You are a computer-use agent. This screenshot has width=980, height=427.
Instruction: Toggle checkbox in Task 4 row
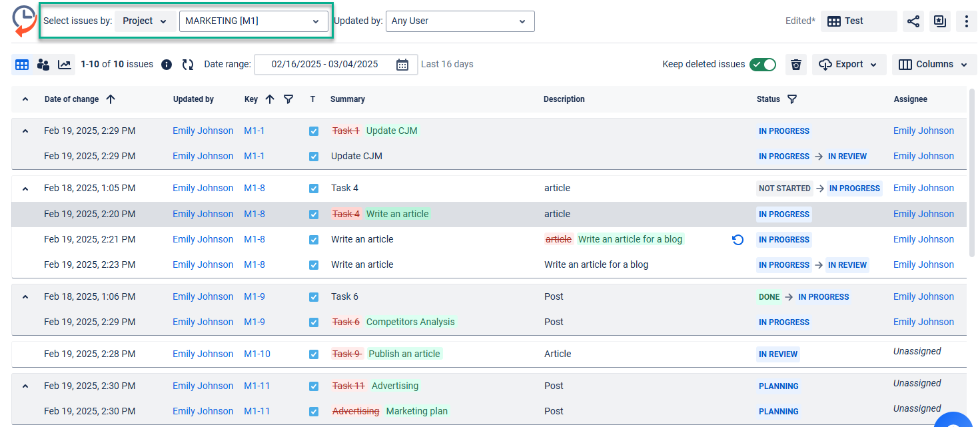(x=314, y=189)
